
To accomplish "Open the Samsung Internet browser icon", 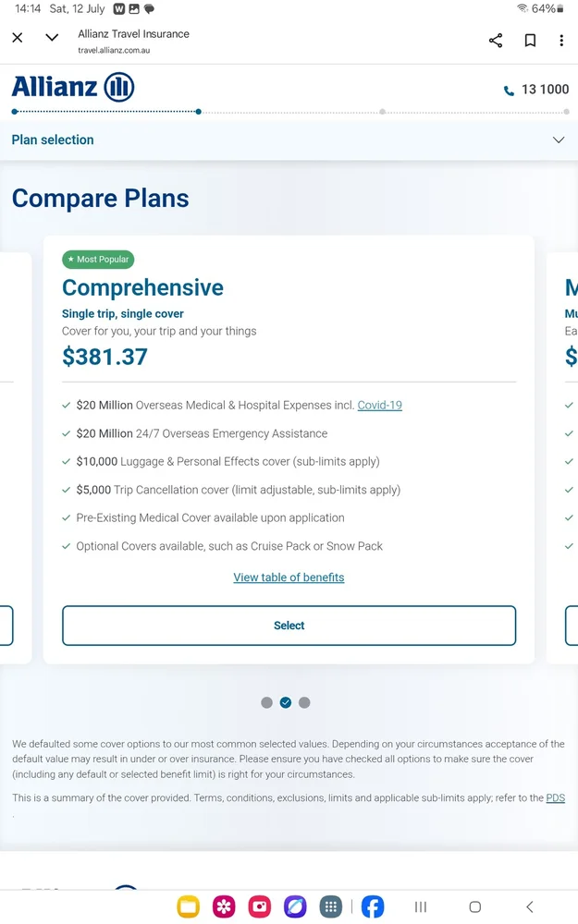I will point(295,907).
